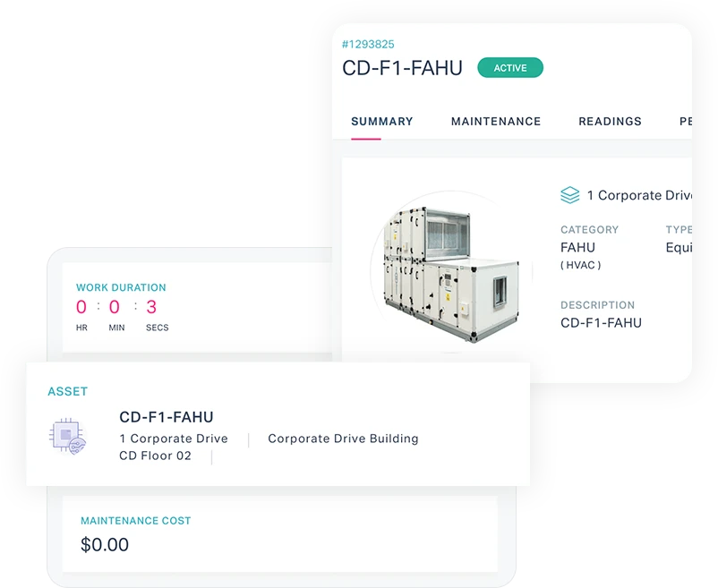Click the work duration minutes value
Image resolution: width=718 pixels, height=588 pixels.
point(115,308)
